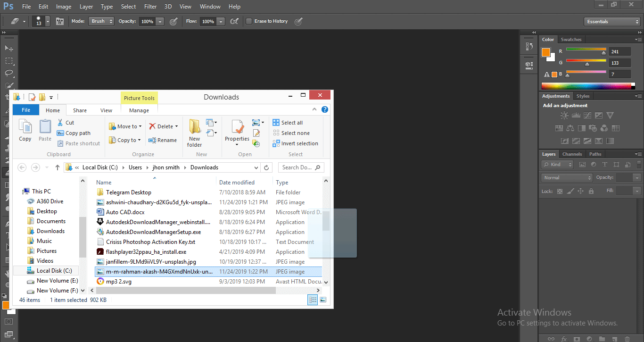Open the Kind filter dropdown in Layers panel
This screenshot has width=644, height=342.
pyautogui.click(x=557, y=164)
